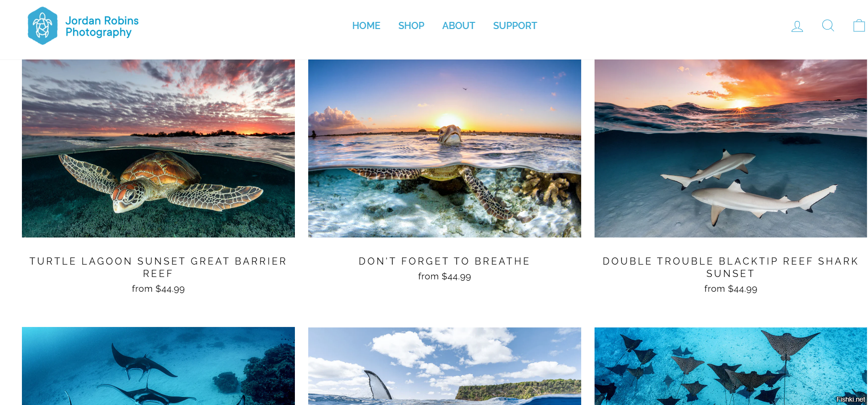Open Double Trouble Blacktip Reef Shark Sunset title
868x405 pixels.
click(730, 267)
